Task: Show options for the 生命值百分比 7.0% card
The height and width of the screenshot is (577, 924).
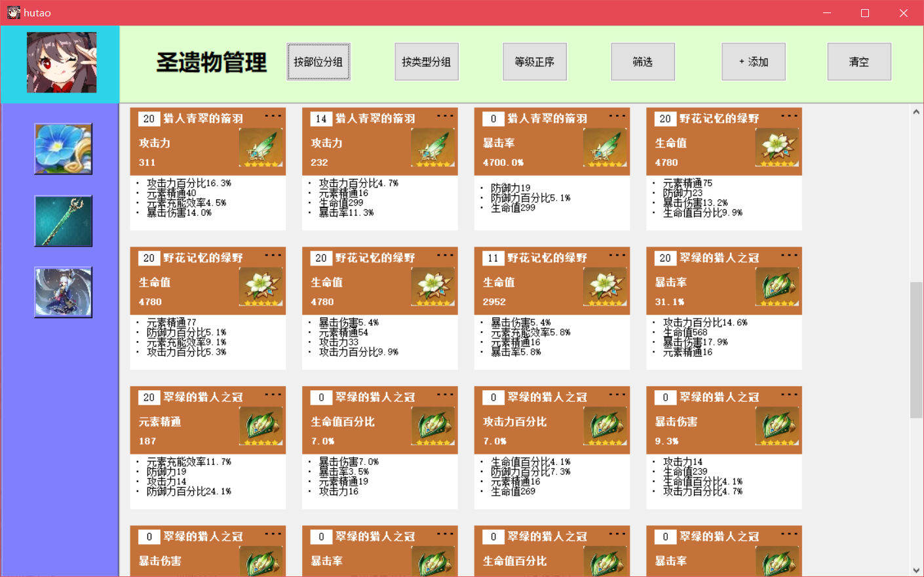Action: pos(445,395)
